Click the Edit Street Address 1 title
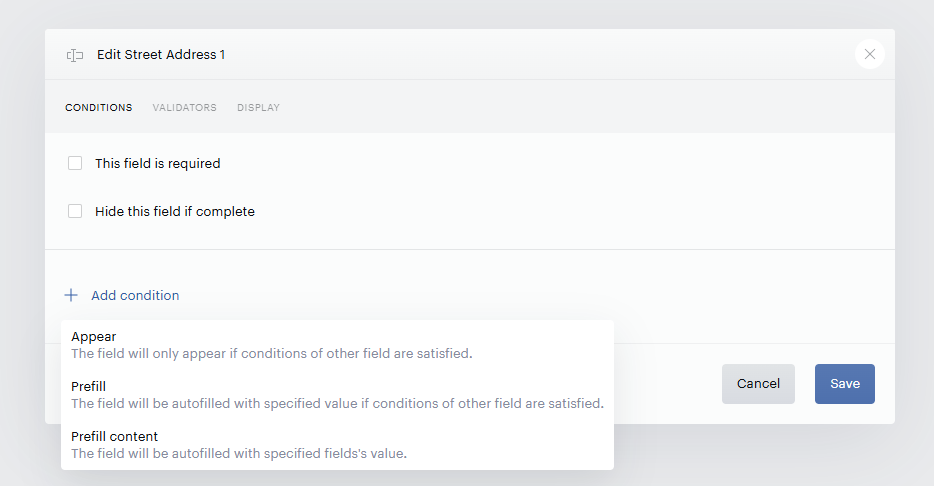934x486 pixels. pos(161,55)
